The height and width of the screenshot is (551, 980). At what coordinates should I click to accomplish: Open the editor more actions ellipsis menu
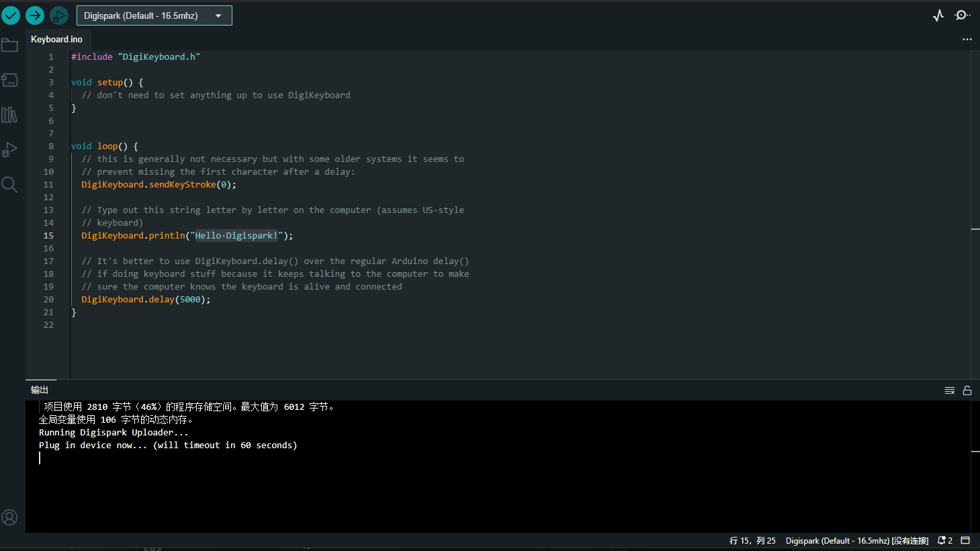coord(967,39)
